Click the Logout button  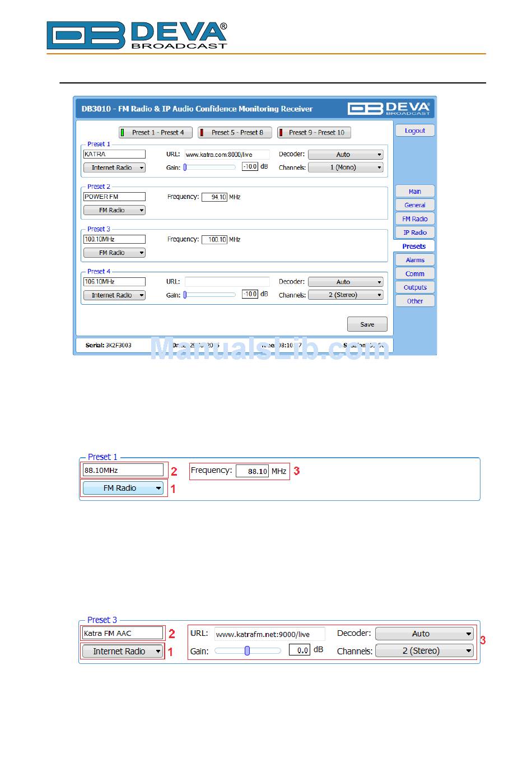(x=415, y=131)
